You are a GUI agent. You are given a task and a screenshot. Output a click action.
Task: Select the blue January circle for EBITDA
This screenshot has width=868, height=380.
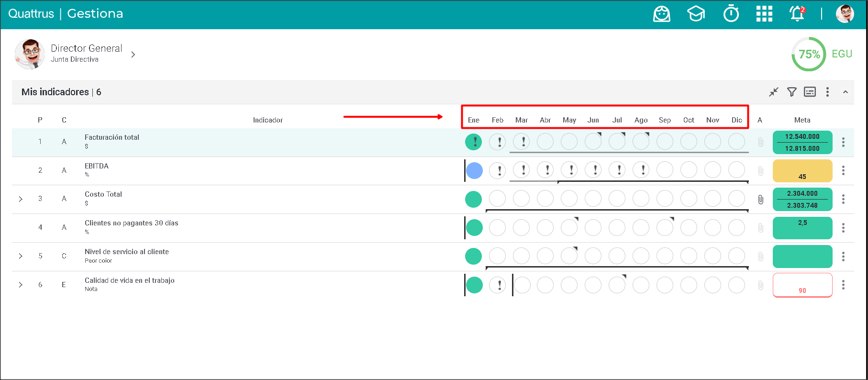click(474, 171)
